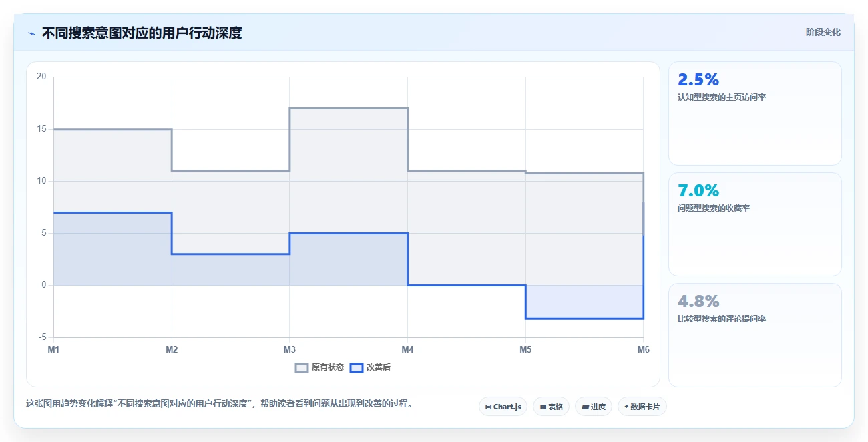Click the 20 y-axis tick label
This screenshot has width=868, height=442.
(41, 77)
